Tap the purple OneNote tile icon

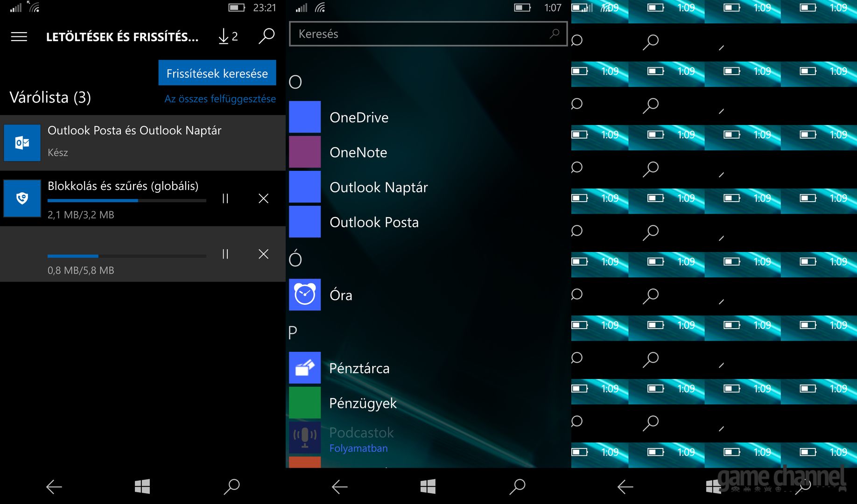tap(305, 152)
